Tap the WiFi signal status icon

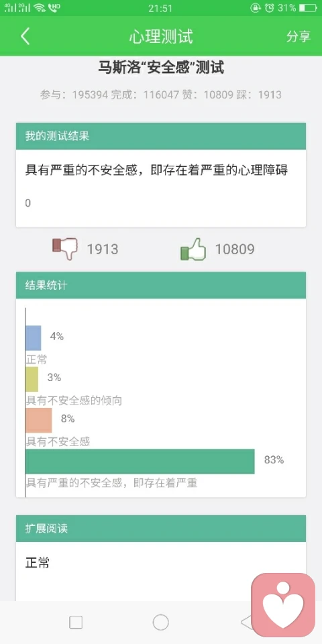(x=39, y=8)
